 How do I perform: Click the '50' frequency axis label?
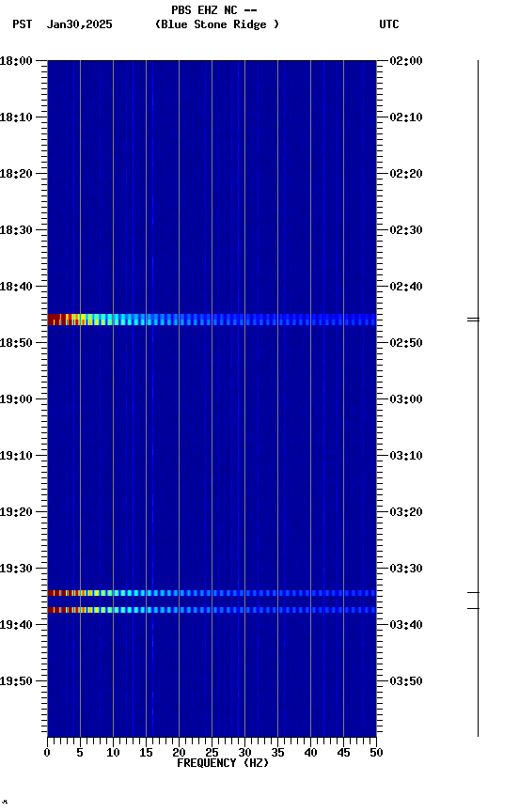[x=376, y=753]
